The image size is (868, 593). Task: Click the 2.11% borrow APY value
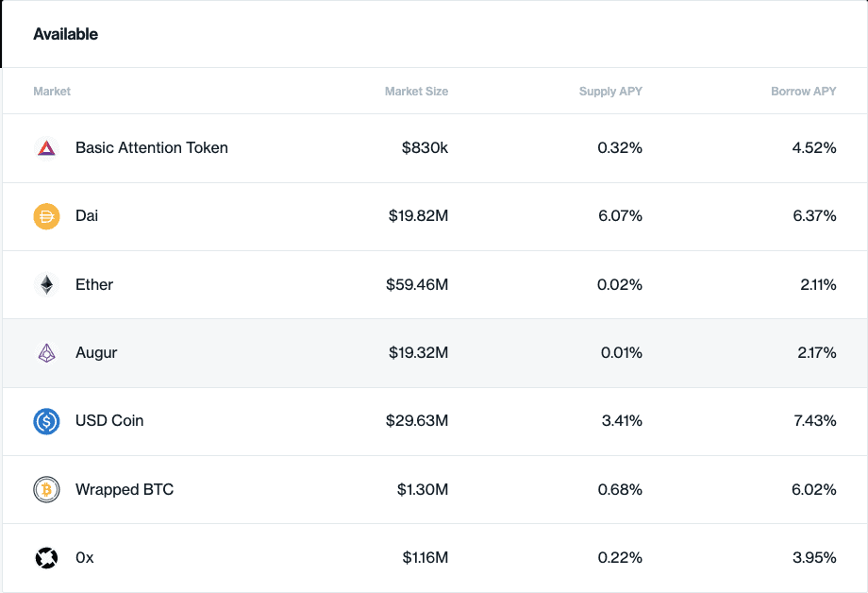[818, 285]
